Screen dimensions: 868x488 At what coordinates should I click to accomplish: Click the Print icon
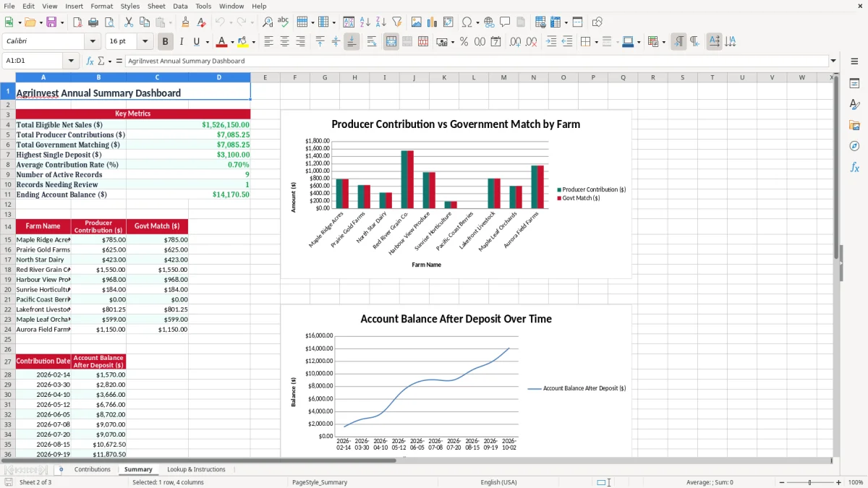pos(93,22)
